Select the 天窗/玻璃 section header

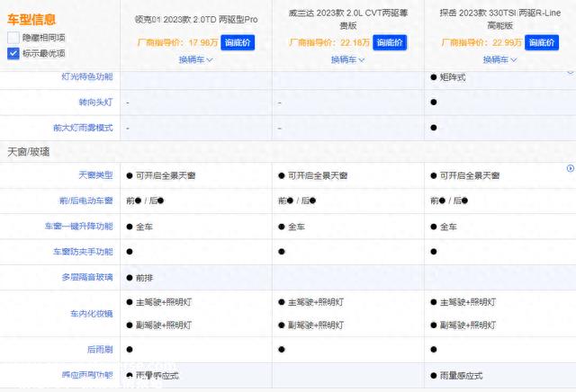point(28,152)
